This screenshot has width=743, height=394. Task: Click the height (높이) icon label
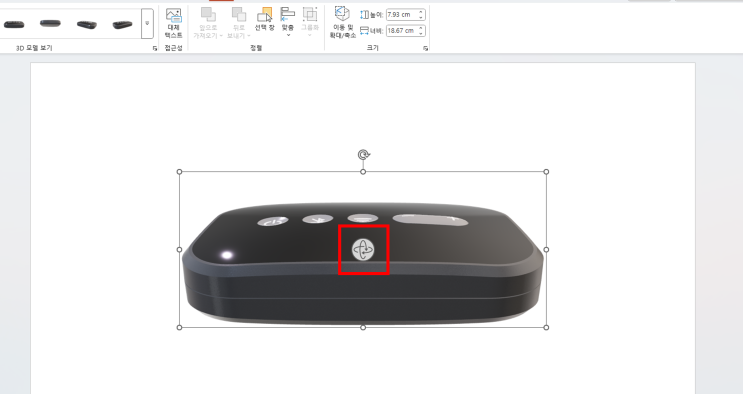[372, 15]
